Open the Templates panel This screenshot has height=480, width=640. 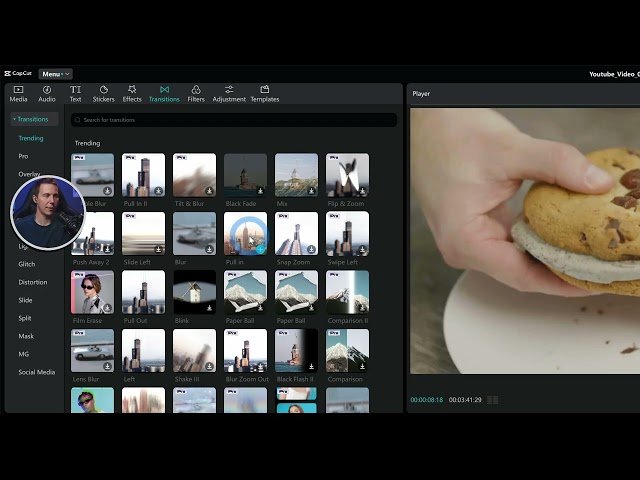click(264, 93)
